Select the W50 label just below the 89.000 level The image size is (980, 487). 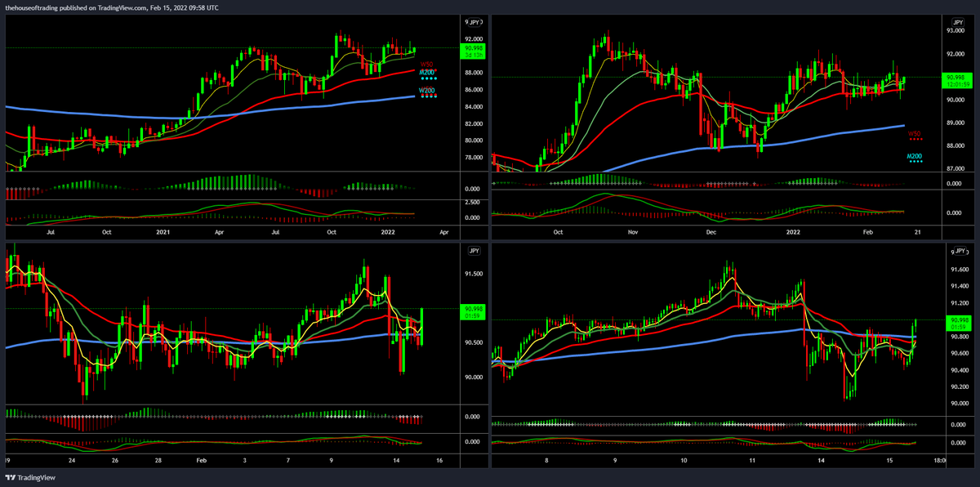(x=915, y=135)
